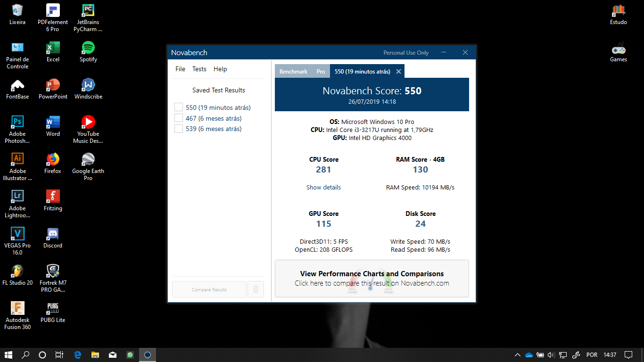Launch Google Earth Pro shortcut

point(88,166)
